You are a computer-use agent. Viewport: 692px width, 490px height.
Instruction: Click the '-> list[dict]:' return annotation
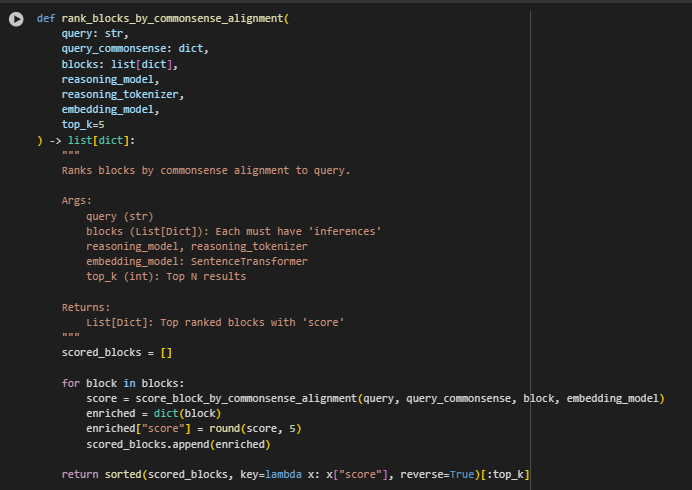pos(92,140)
